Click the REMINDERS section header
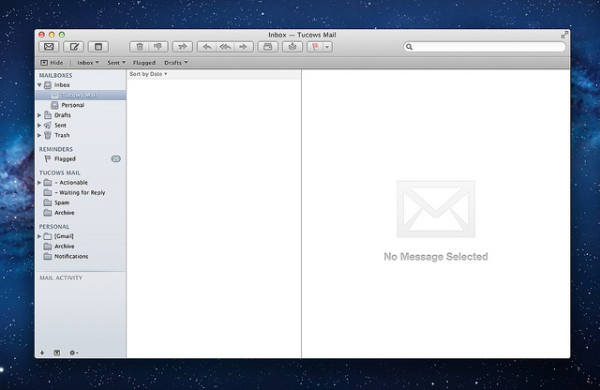 (56, 149)
